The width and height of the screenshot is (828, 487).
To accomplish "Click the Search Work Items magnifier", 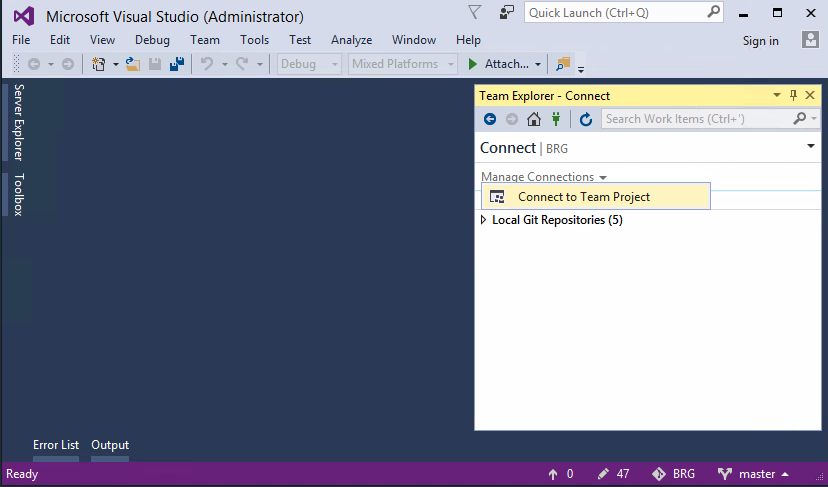I will coord(799,118).
